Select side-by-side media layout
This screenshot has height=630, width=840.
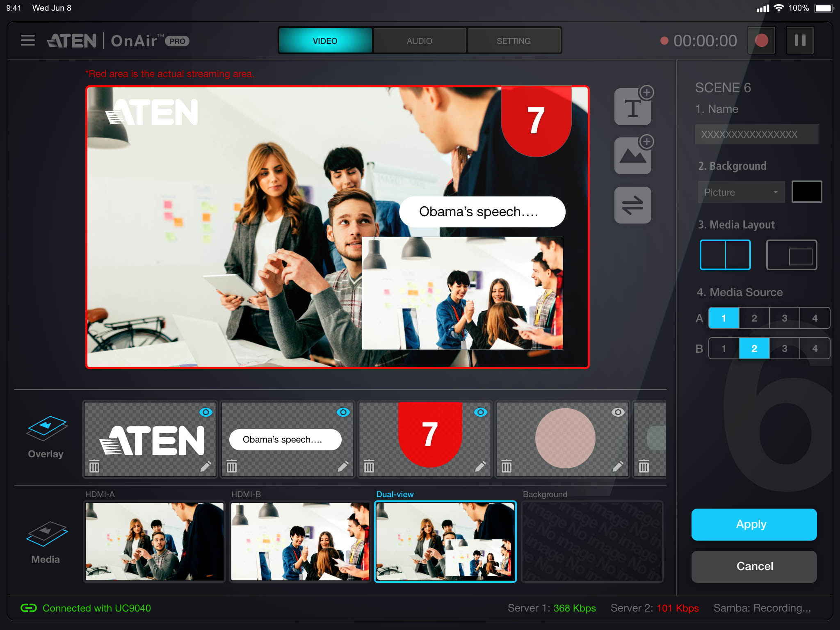(x=725, y=255)
